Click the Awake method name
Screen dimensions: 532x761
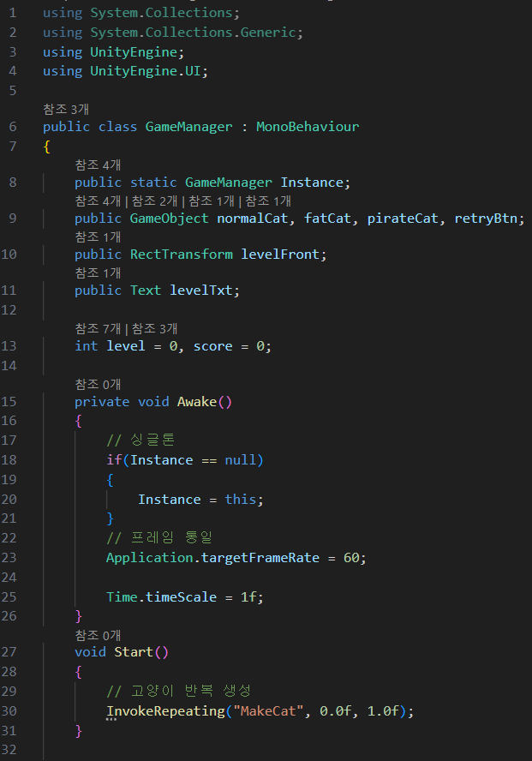(x=197, y=402)
